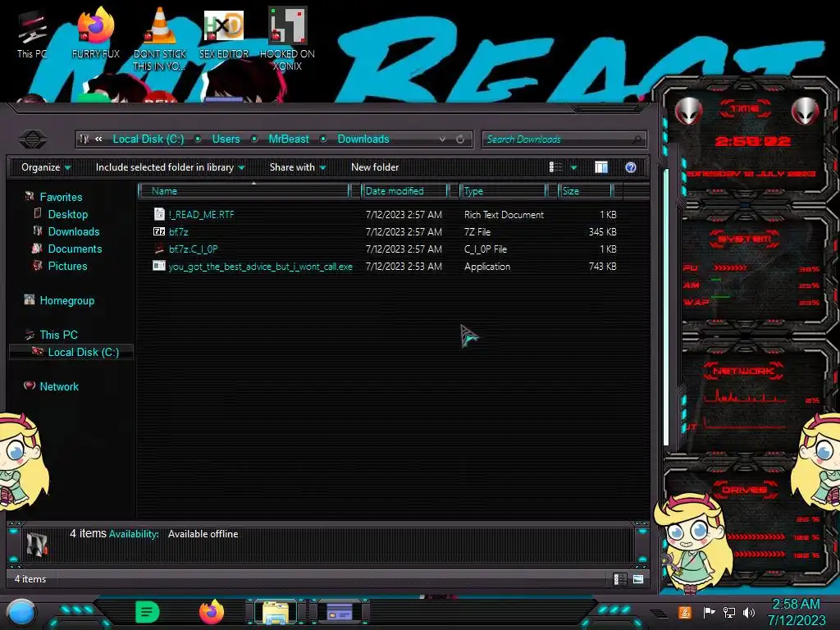Open Explorer help question mark icon
The width and height of the screenshot is (840, 630).
point(631,167)
